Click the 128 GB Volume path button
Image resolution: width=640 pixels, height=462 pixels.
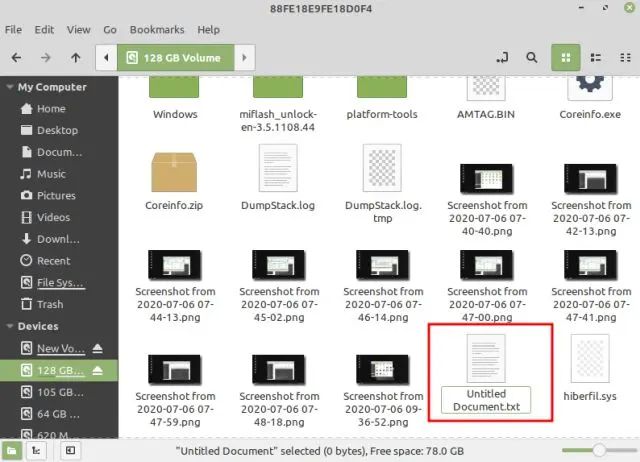click(172, 58)
